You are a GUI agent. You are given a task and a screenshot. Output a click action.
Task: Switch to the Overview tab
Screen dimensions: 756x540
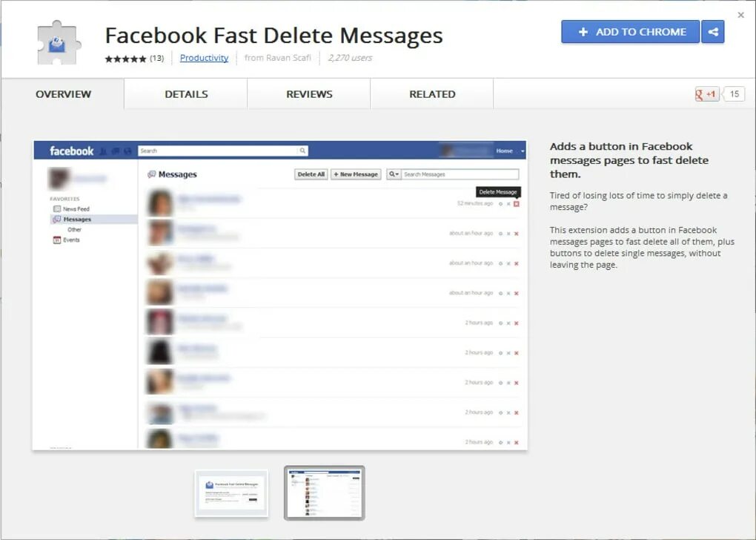tap(63, 94)
